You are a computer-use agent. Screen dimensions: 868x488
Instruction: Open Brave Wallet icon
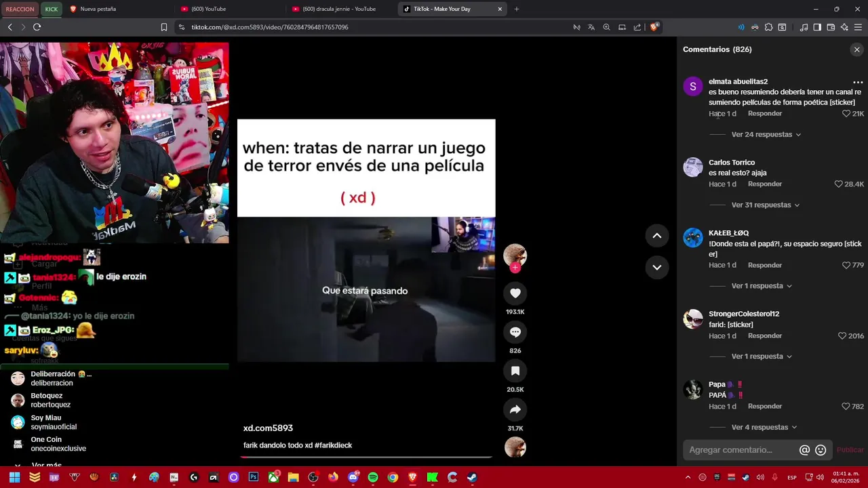pyautogui.click(x=831, y=27)
